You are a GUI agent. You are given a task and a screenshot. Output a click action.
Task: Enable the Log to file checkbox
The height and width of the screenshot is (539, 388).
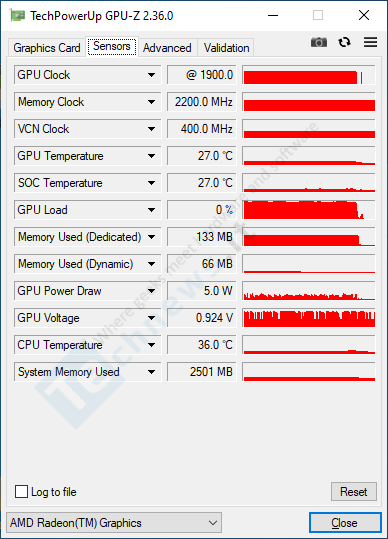click(x=21, y=492)
